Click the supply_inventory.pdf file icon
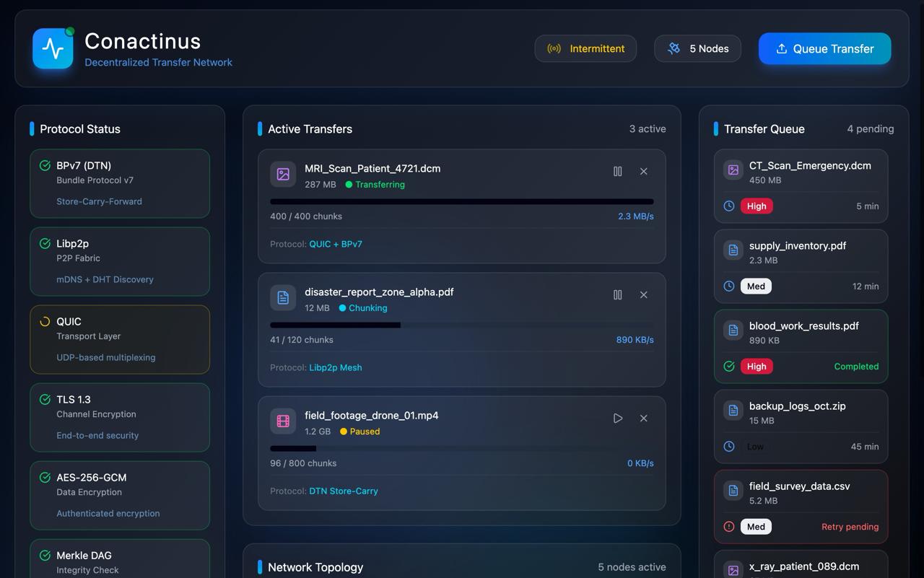Image resolution: width=924 pixels, height=578 pixels. click(x=733, y=250)
